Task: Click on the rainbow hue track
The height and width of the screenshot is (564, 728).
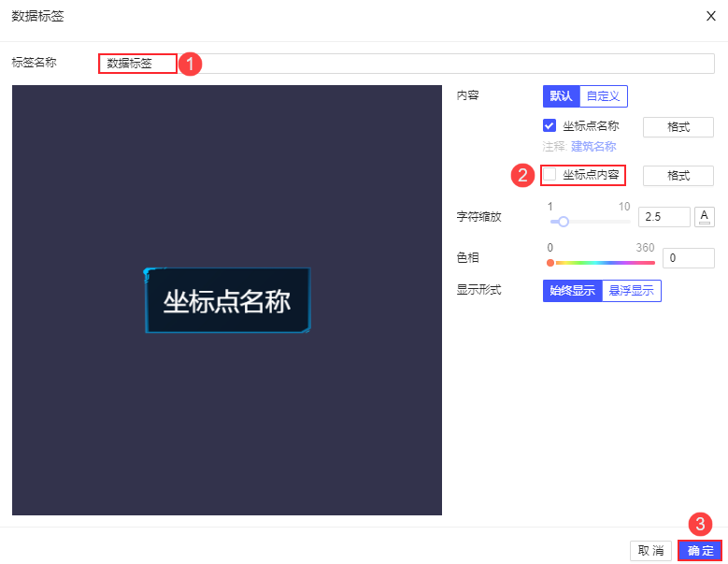Action: point(605,263)
